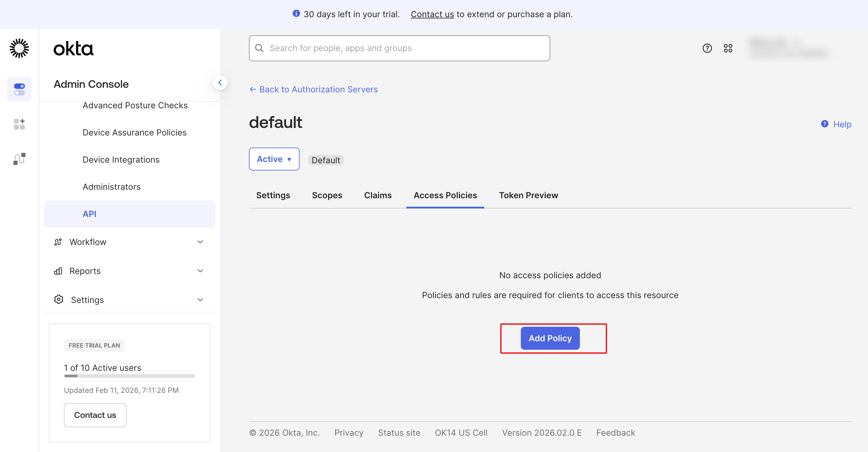
Task: Open the workflows connector icon in left rail
Action: coord(19,158)
